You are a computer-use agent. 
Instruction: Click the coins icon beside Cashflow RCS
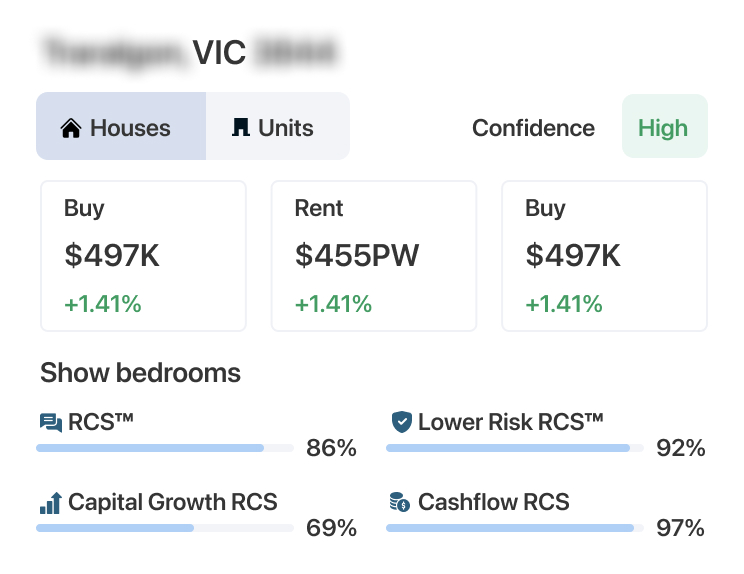pos(400,503)
